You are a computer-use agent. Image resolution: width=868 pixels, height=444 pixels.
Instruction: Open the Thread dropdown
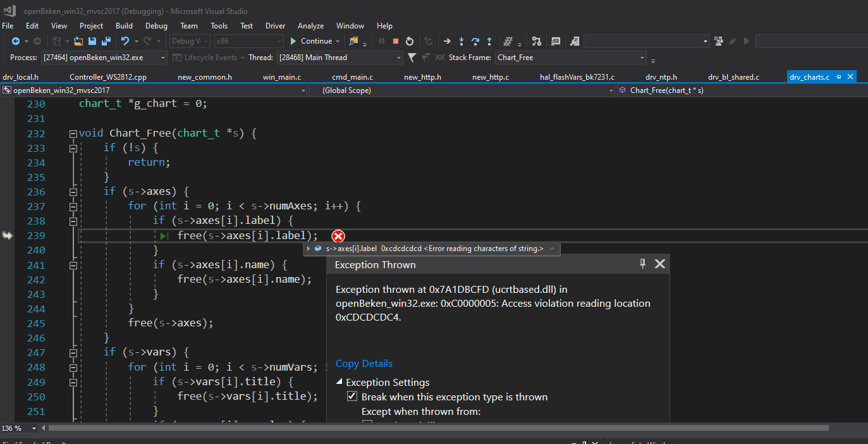click(x=399, y=58)
